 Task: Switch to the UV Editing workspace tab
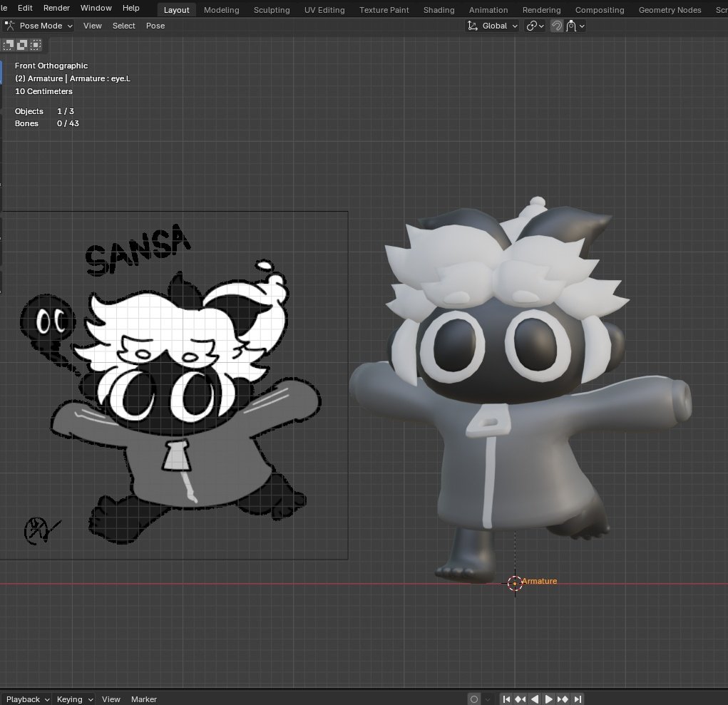[324, 10]
